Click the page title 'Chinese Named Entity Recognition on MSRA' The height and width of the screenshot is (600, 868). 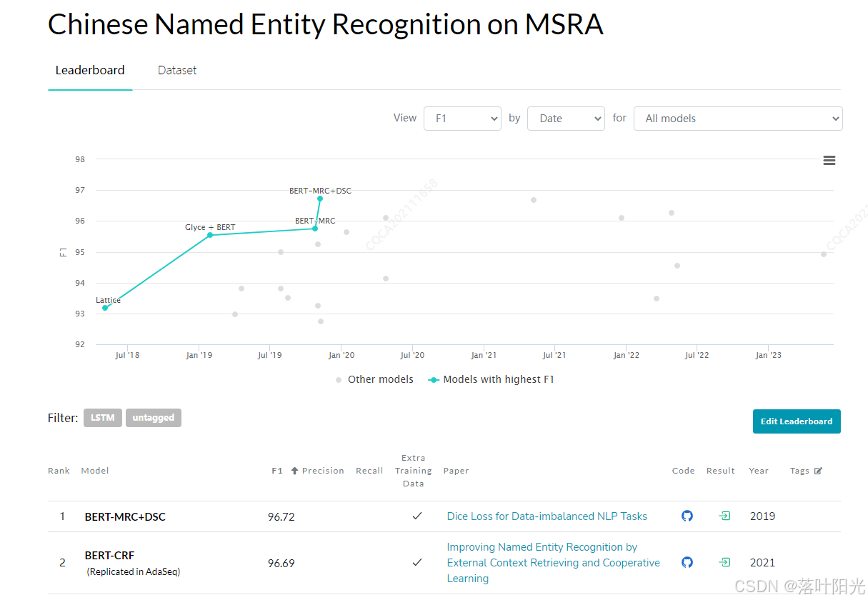click(326, 24)
